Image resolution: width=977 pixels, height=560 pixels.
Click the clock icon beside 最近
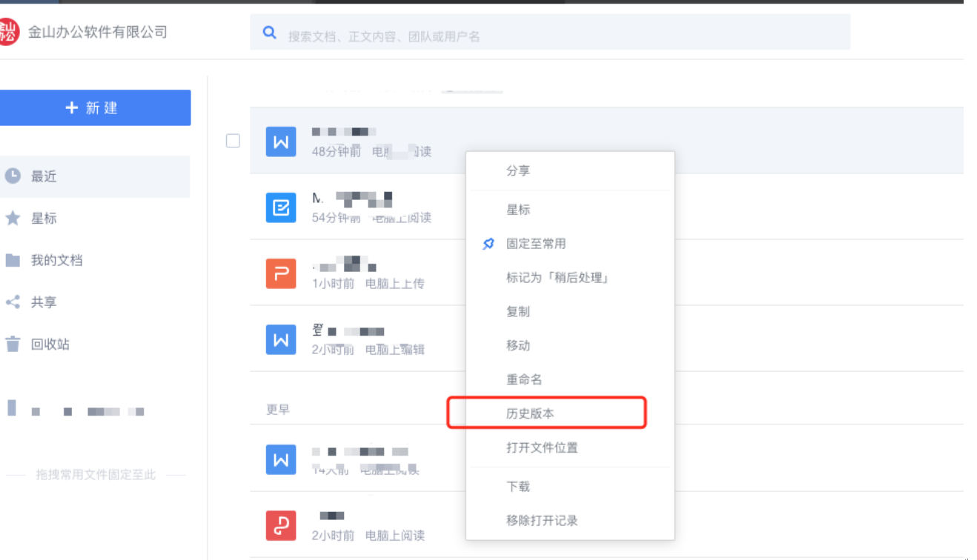pos(13,176)
